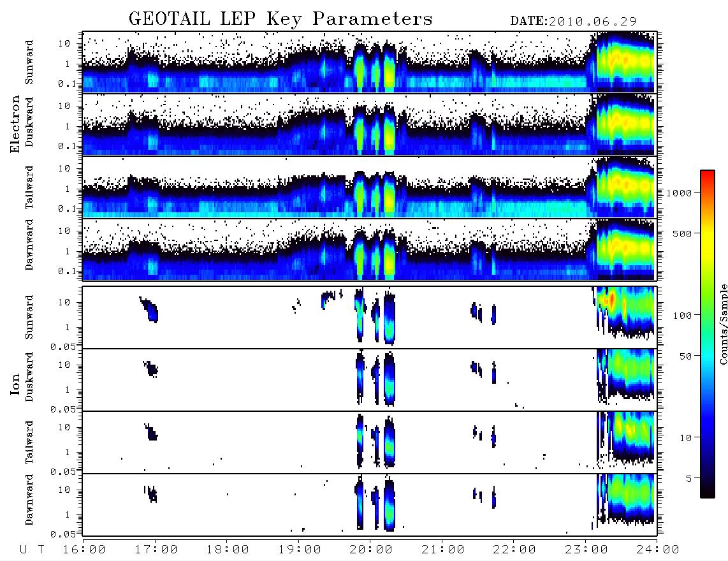Select the Electron Duskward panel label
728x561 pixels.
tap(29, 122)
